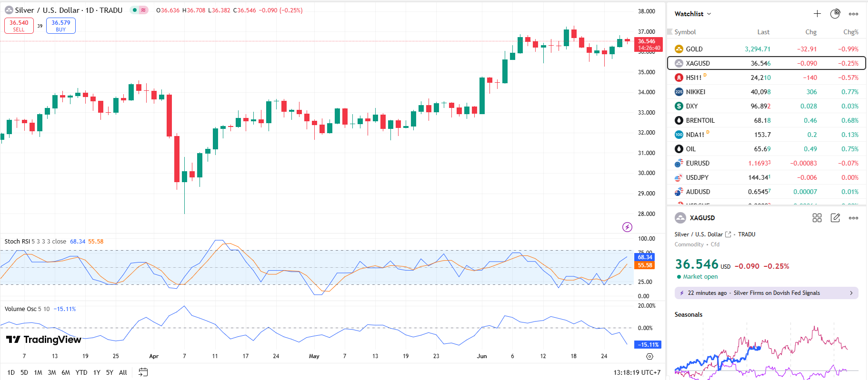
Task: Click the orange 55.58 Stoch RSI value label
Action: click(645, 265)
